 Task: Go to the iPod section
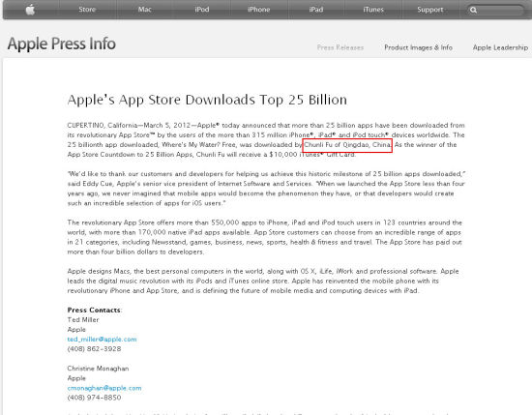click(x=202, y=10)
